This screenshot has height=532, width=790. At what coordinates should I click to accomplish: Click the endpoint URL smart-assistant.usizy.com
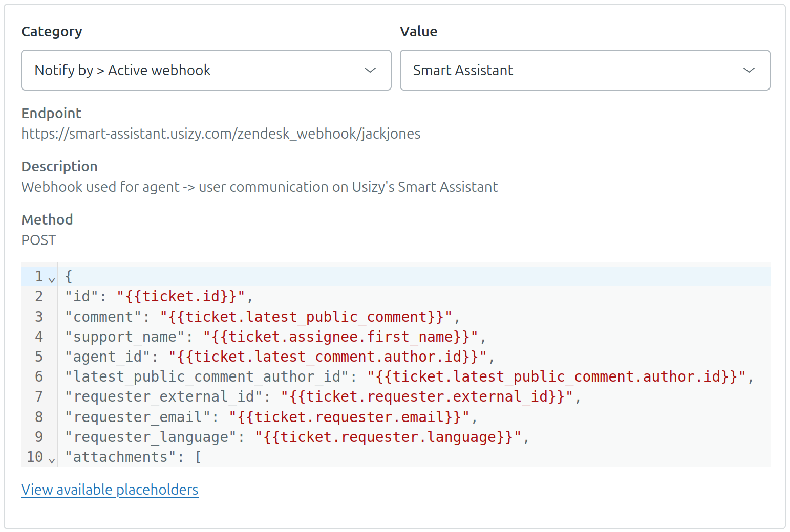click(220, 134)
